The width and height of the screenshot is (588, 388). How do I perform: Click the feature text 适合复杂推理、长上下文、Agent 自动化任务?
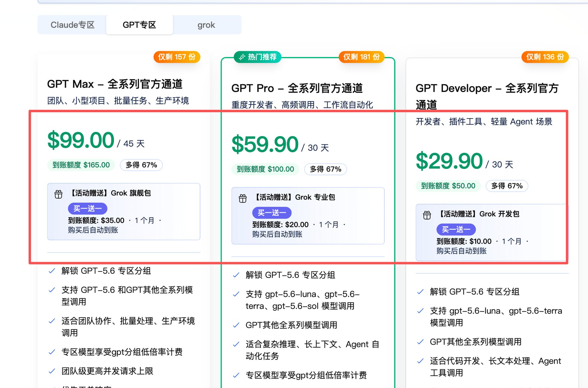pos(312,350)
